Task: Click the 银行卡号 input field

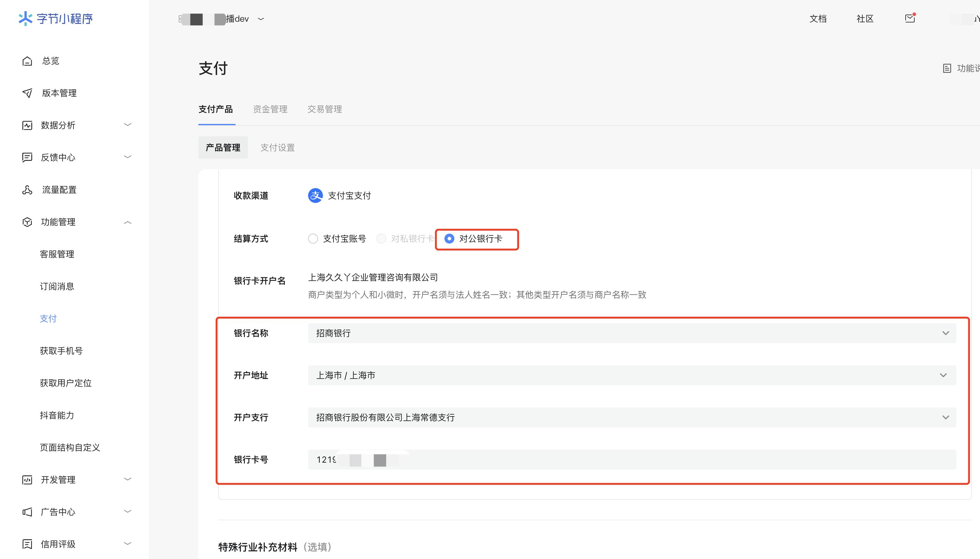Action: [631, 460]
